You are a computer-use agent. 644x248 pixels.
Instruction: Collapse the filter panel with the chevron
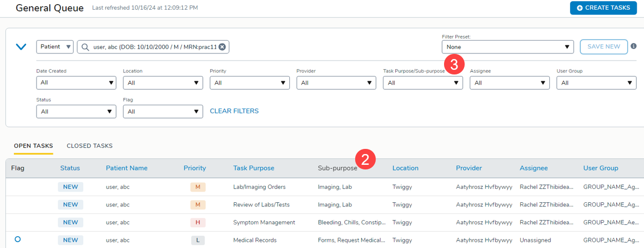point(21,47)
